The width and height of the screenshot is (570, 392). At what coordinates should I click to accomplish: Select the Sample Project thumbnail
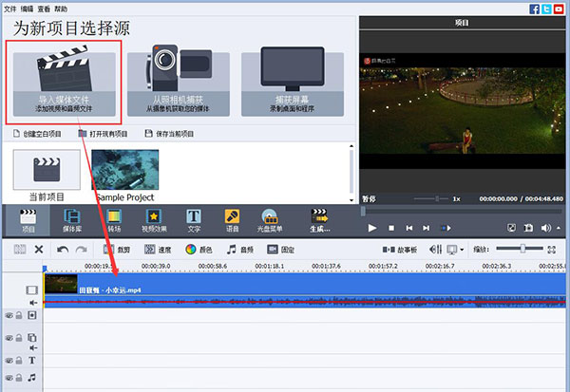[125, 170]
